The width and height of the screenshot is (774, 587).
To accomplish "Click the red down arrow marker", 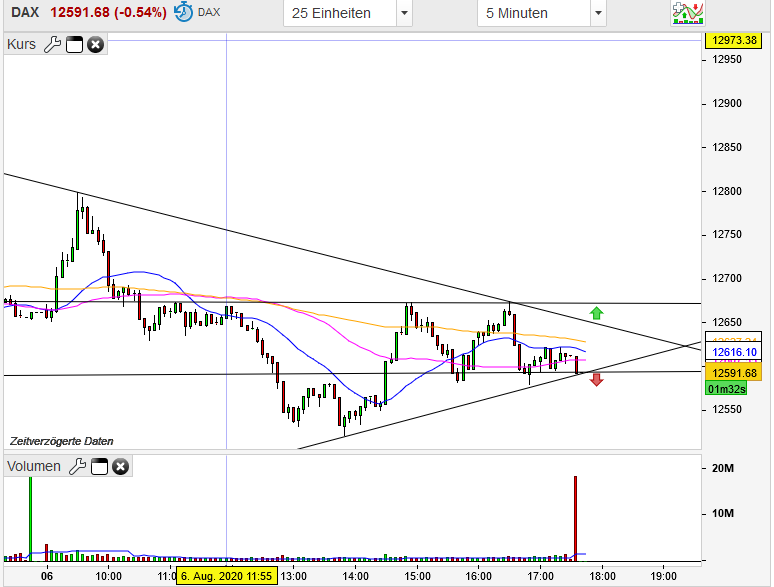I will [596, 379].
